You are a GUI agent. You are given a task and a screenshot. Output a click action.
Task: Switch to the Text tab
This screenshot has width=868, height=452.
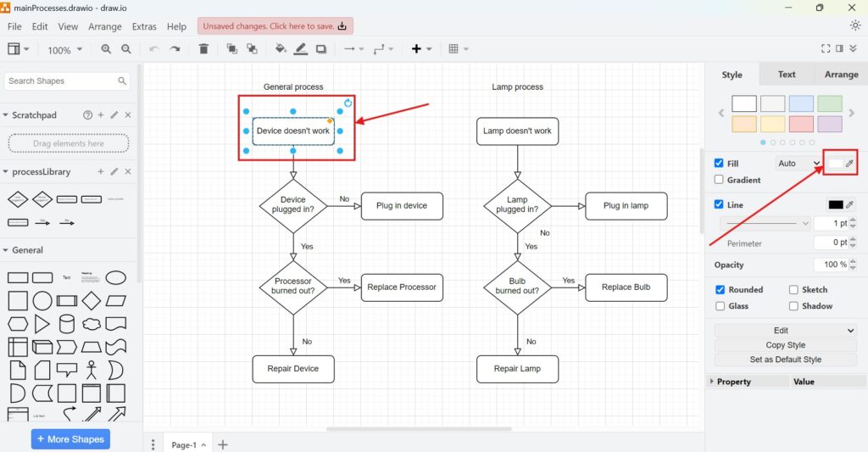[787, 75]
